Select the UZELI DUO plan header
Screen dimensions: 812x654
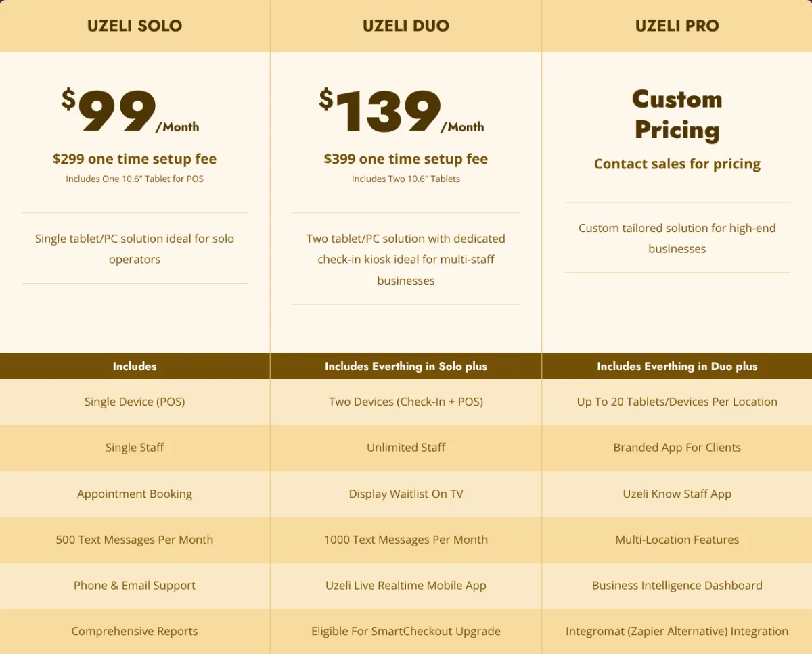click(x=406, y=26)
